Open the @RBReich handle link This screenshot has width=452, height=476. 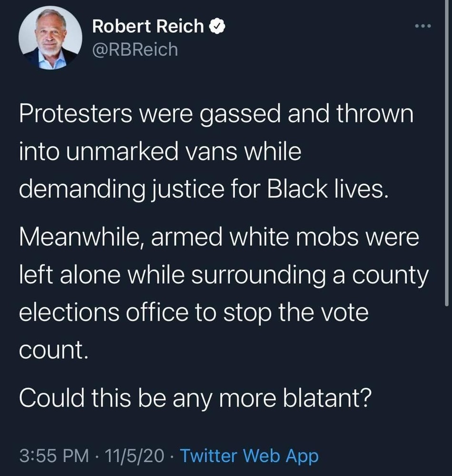pos(135,49)
